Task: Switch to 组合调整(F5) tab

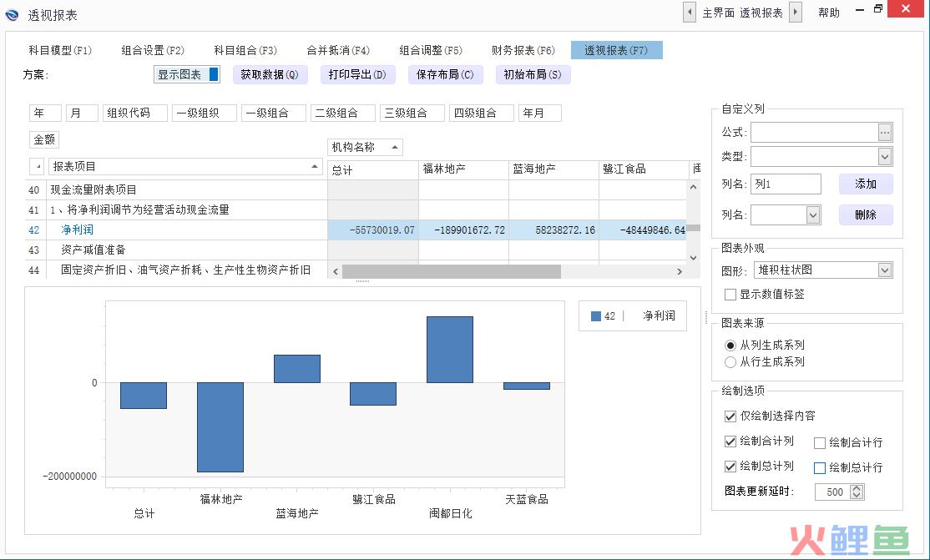Action: 430,50
